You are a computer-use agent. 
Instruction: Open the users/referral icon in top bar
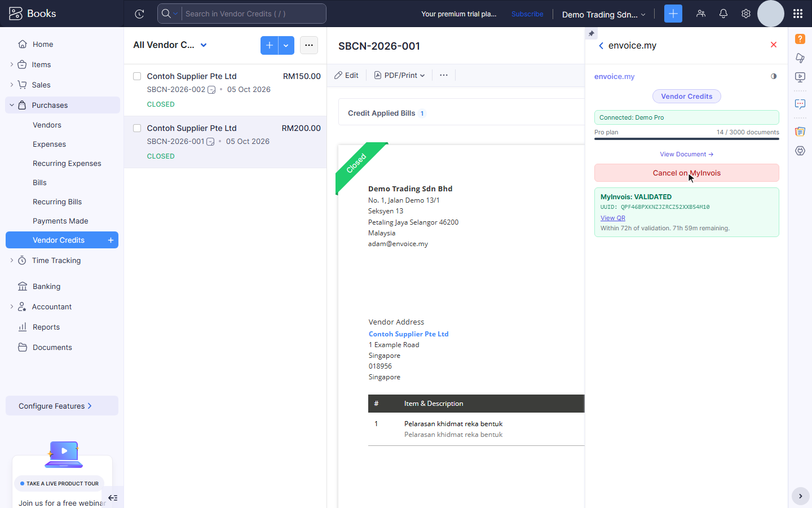pyautogui.click(x=701, y=14)
